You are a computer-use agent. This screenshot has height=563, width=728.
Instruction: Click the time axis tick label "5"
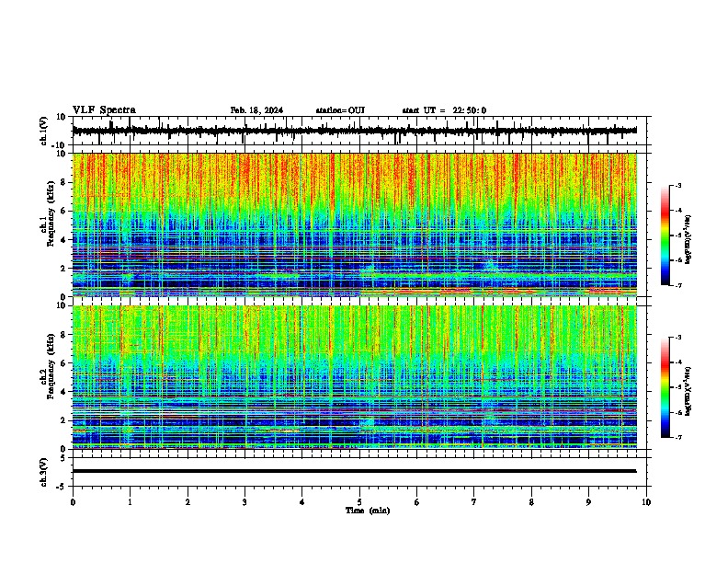(359, 502)
